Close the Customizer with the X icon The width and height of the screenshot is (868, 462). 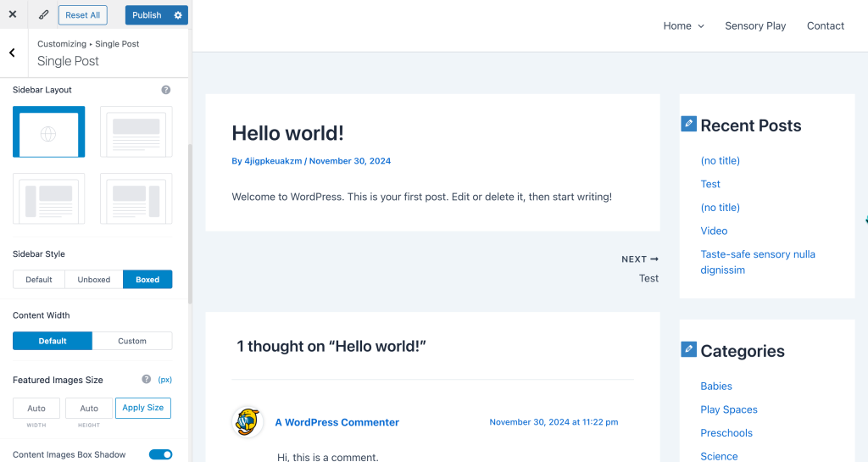click(12, 14)
